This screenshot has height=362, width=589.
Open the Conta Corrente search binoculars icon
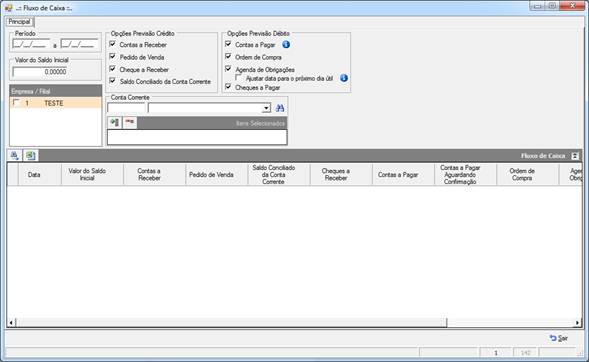[280, 108]
